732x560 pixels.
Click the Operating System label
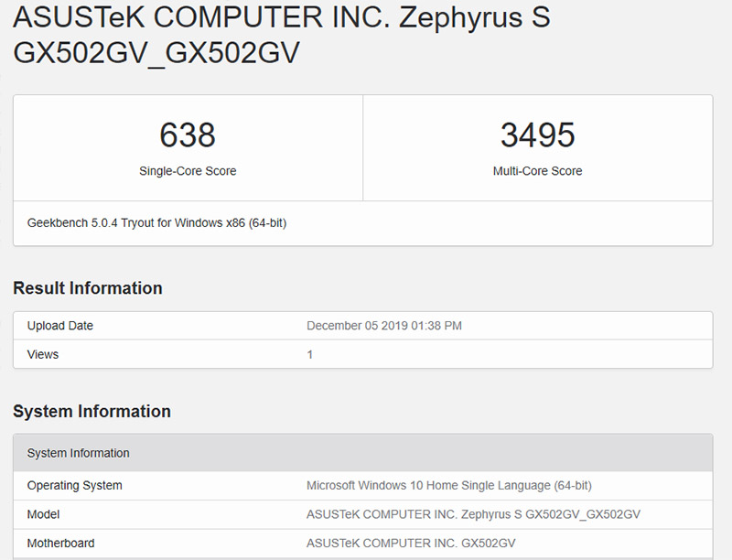[75, 485]
